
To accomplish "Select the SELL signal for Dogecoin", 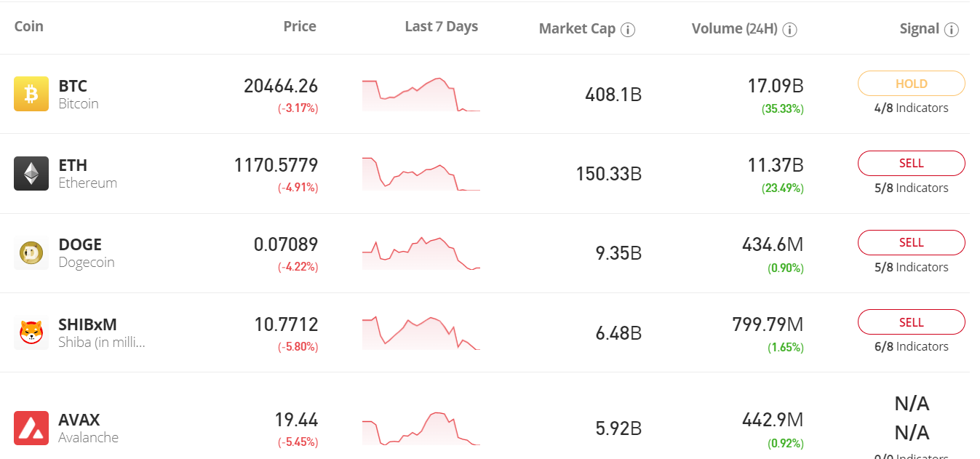I will [x=911, y=242].
